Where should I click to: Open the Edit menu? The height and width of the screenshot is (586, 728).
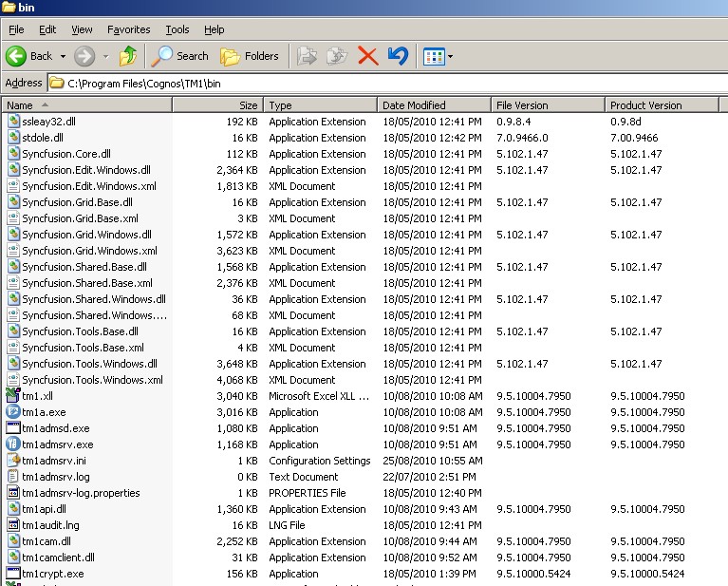[47, 29]
